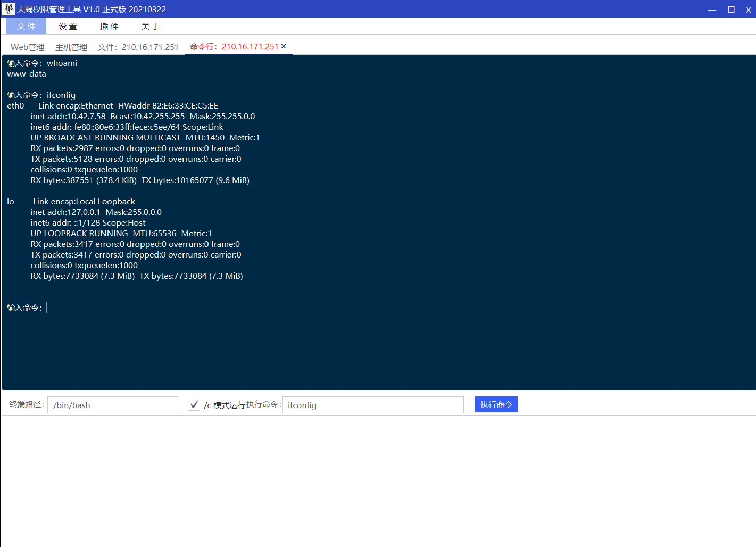Screen dimensions: 756x547
Task: Click the dark terminal output area
Action: (x=372, y=346)
